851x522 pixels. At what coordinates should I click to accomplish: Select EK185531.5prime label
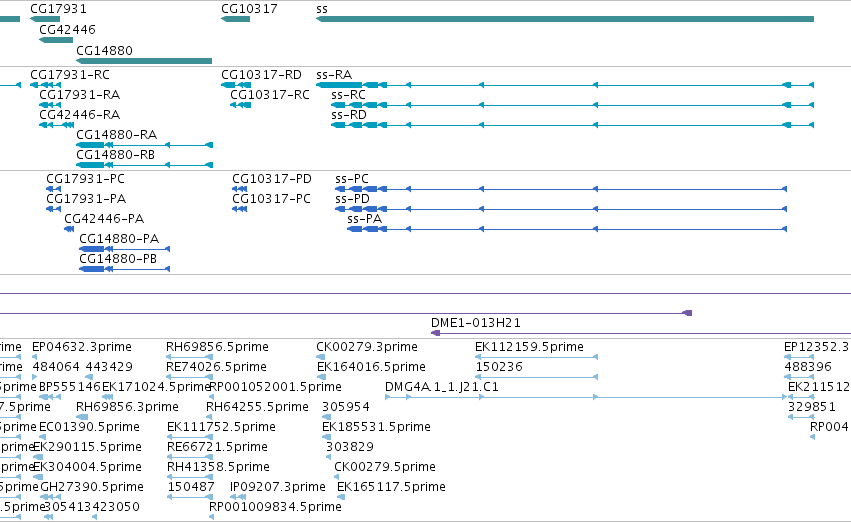(x=376, y=427)
